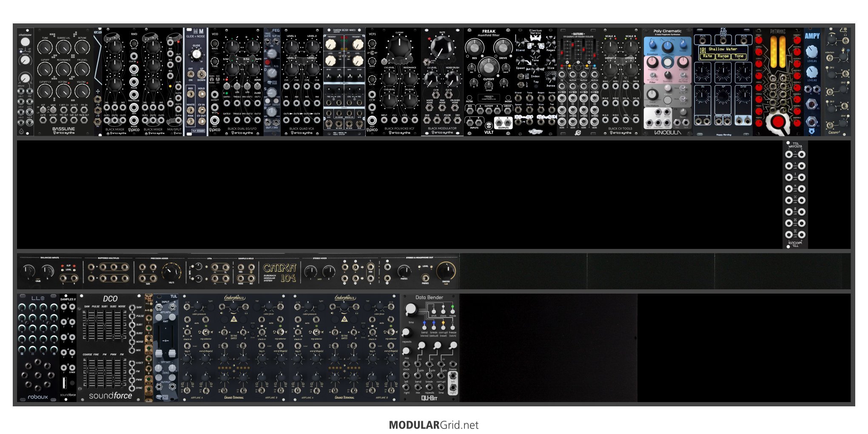Click the Ampy LEVEL01 knob
Viewport: 868px width, 434px height.
812,51
